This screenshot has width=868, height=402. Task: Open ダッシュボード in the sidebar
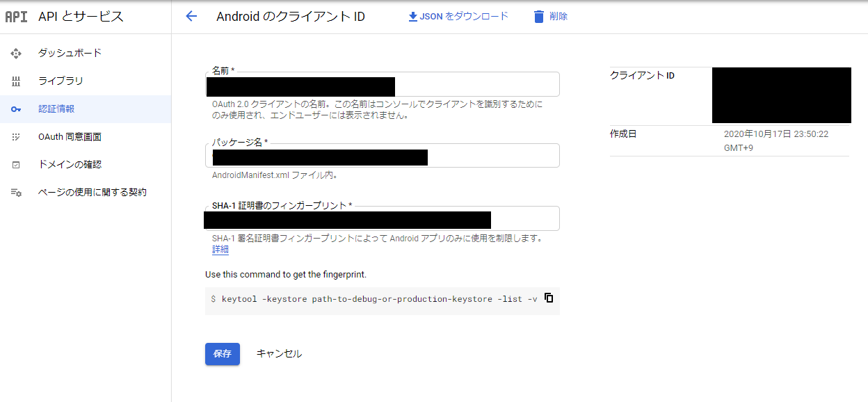(70, 54)
